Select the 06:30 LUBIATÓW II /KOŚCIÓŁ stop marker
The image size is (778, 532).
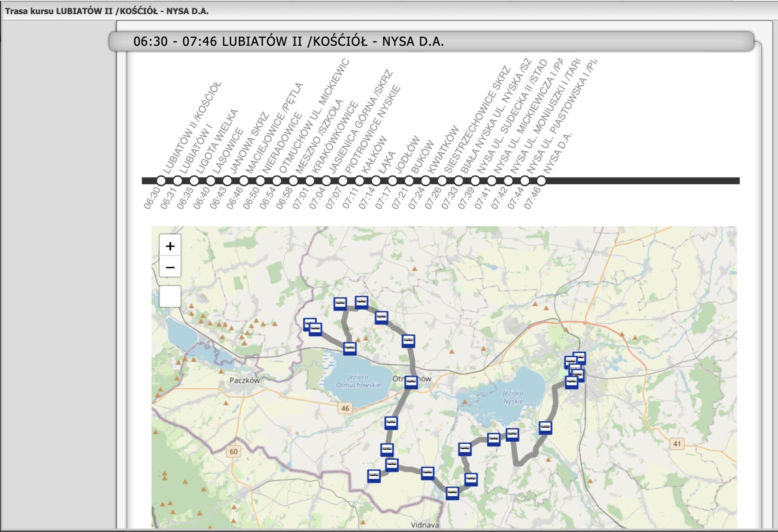[161, 181]
